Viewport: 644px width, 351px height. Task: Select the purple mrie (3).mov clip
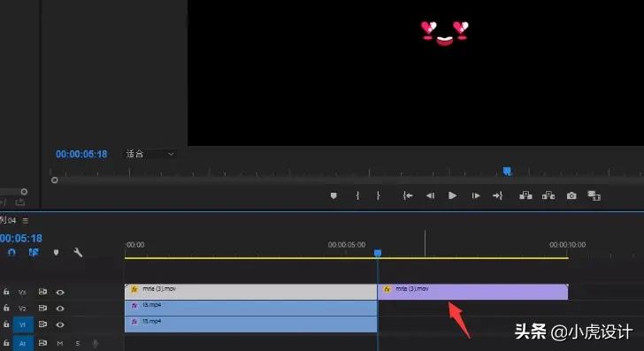(x=472, y=292)
